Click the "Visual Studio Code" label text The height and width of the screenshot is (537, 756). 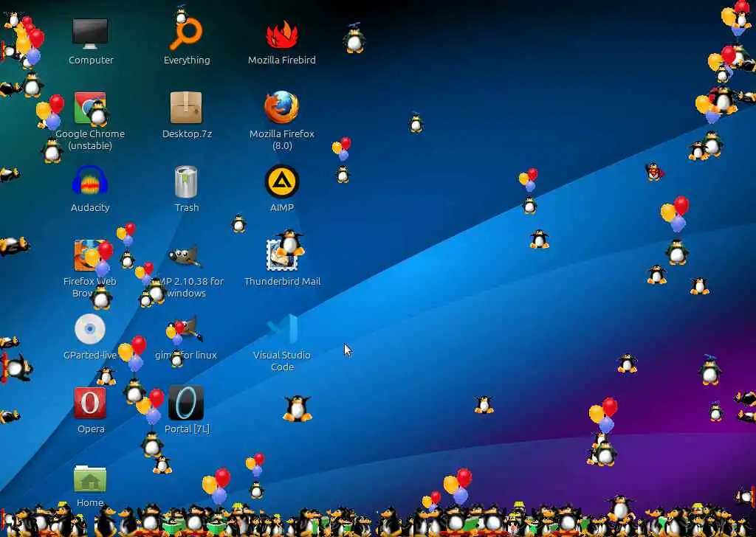282,361
